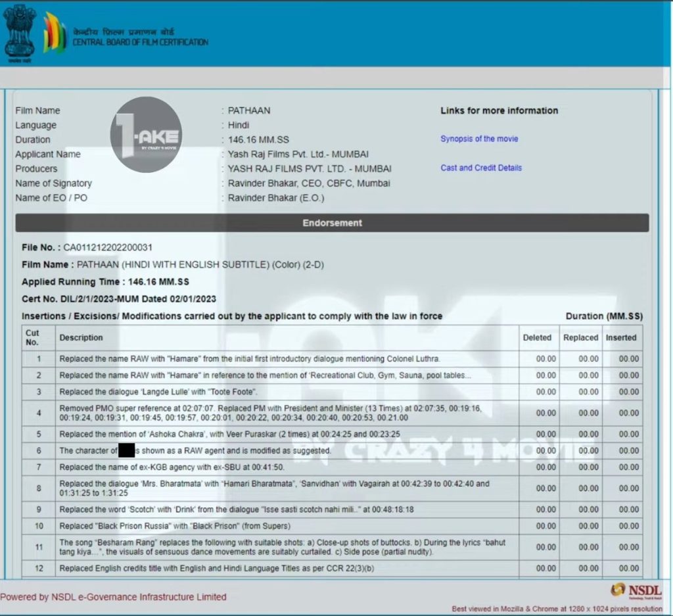The height and width of the screenshot is (616, 673).
Task: Click cut 11 description about the song "Besharam Rang"
Action: 283,547
